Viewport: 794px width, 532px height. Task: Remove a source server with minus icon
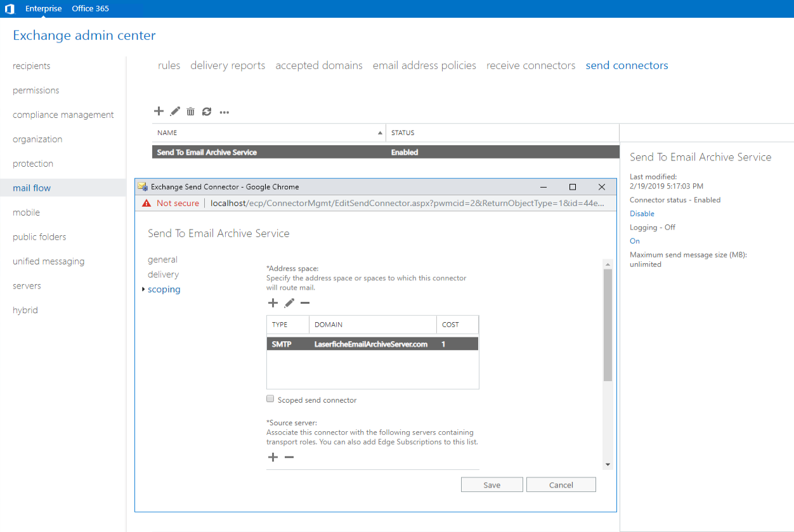click(289, 457)
